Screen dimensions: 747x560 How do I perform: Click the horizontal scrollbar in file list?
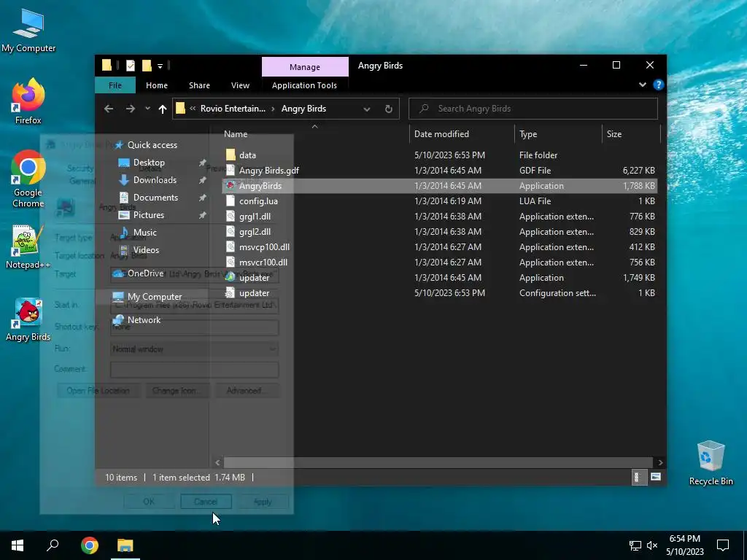(x=438, y=462)
